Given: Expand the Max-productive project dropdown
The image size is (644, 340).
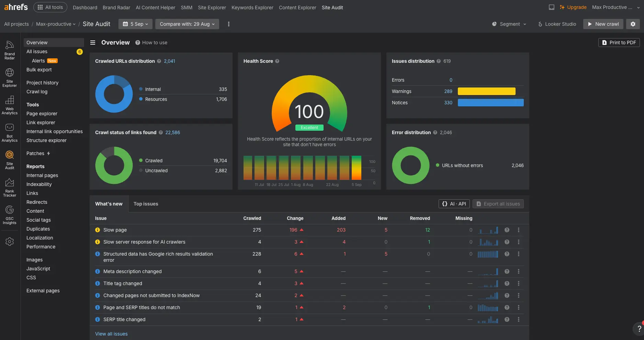Looking at the screenshot, I should coord(56,24).
